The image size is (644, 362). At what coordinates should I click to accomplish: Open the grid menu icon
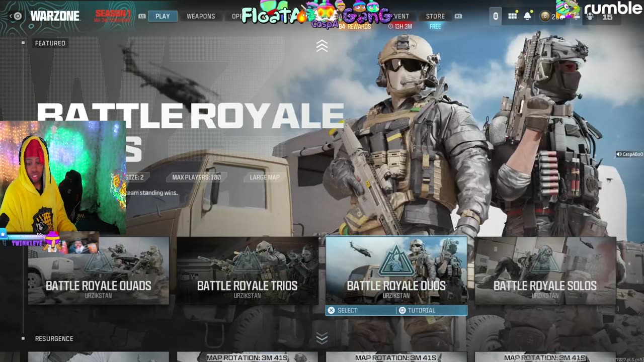(x=512, y=16)
